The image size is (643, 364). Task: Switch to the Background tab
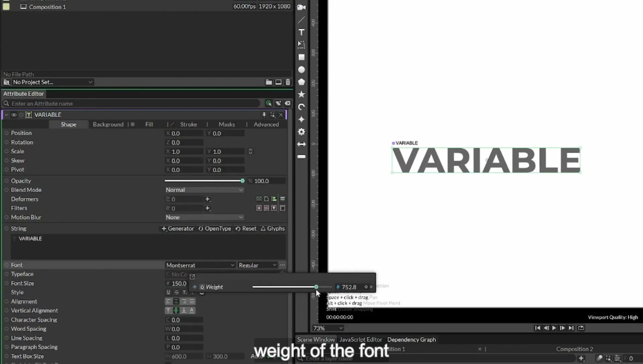(108, 124)
